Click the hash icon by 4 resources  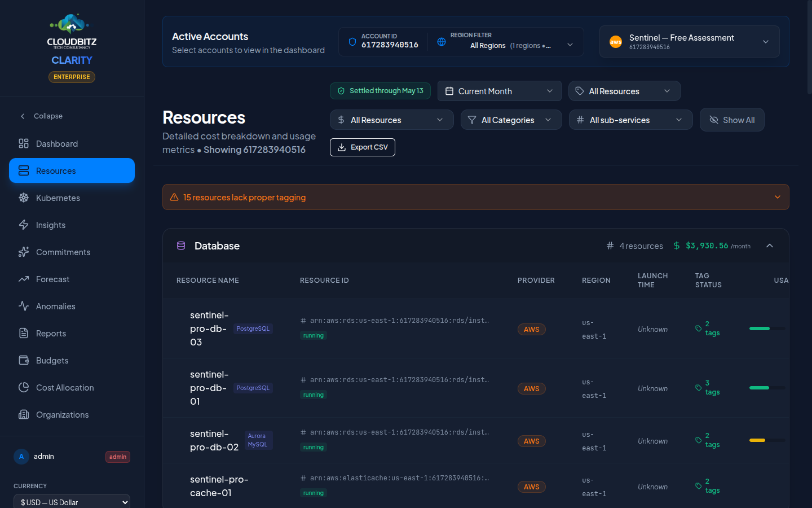point(610,246)
